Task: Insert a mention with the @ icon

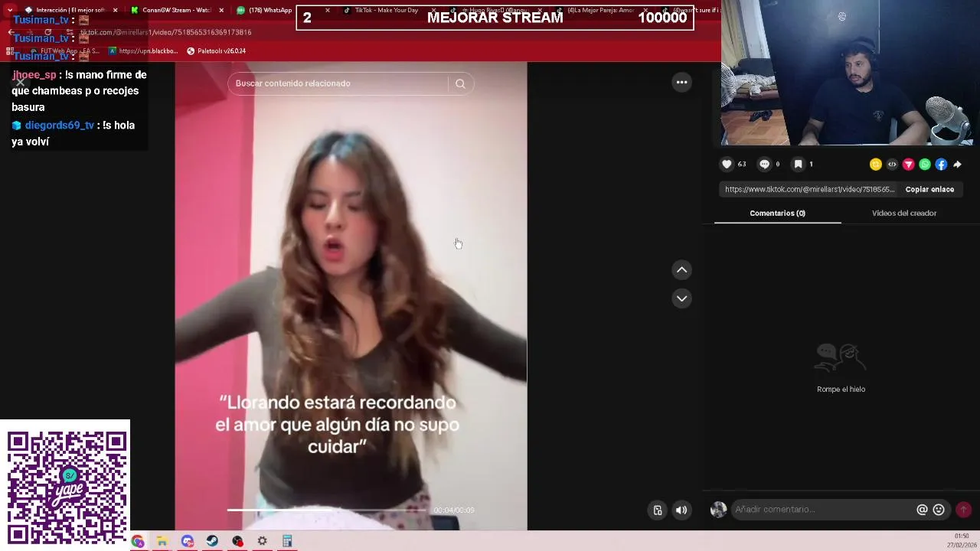Action: [922, 510]
